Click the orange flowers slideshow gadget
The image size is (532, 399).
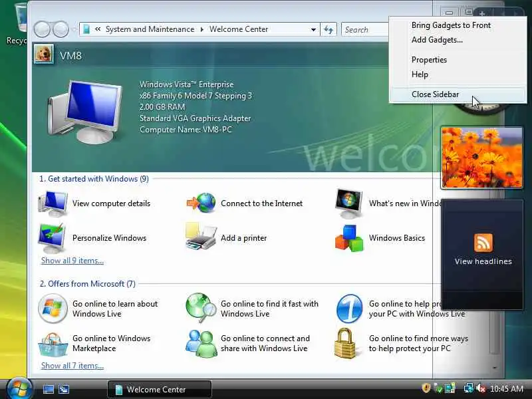click(x=481, y=158)
